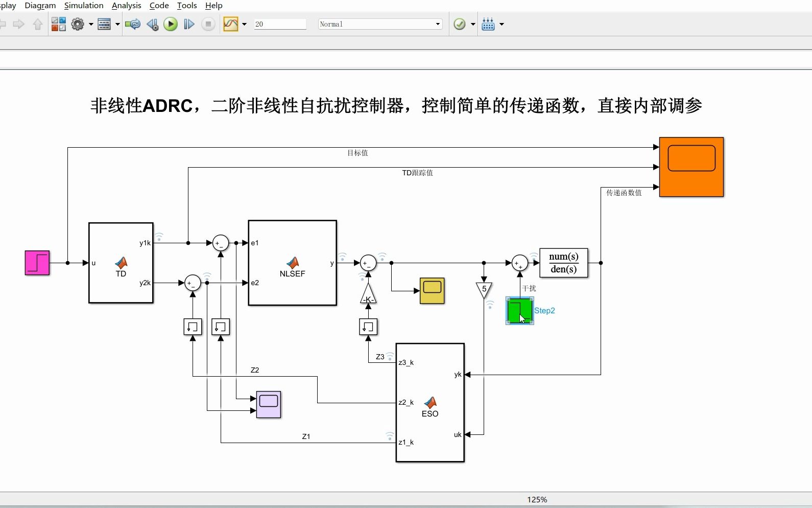Select the -K- gain block
Screen dimensions: 812x508
[368, 294]
